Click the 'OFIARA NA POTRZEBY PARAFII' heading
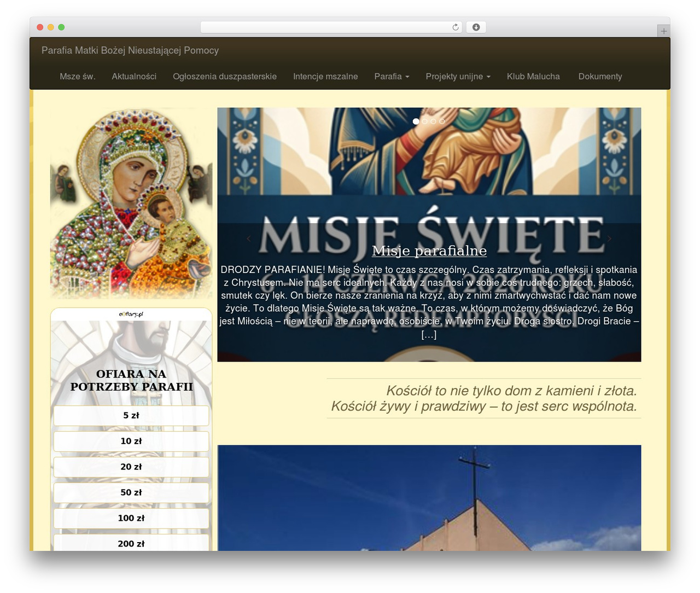This screenshot has width=700, height=593. click(131, 380)
